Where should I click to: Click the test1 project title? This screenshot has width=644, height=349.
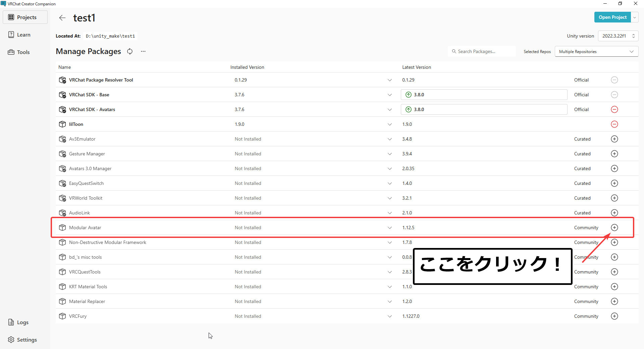click(84, 18)
